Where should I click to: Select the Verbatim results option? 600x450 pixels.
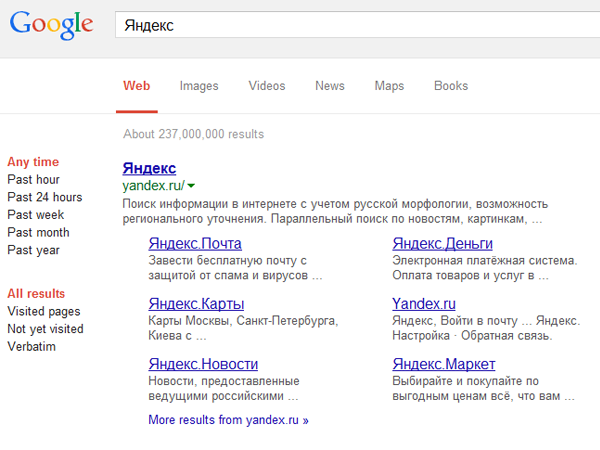click(x=31, y=347)
